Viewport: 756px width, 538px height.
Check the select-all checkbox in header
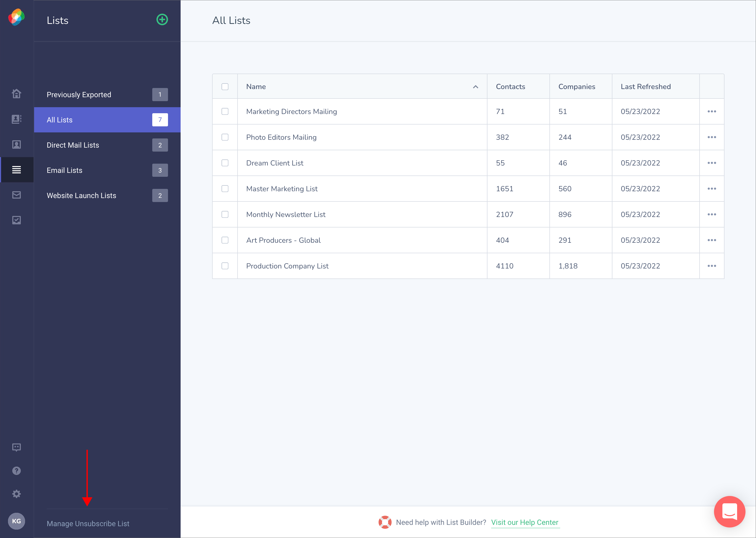(x=225, y=86)
